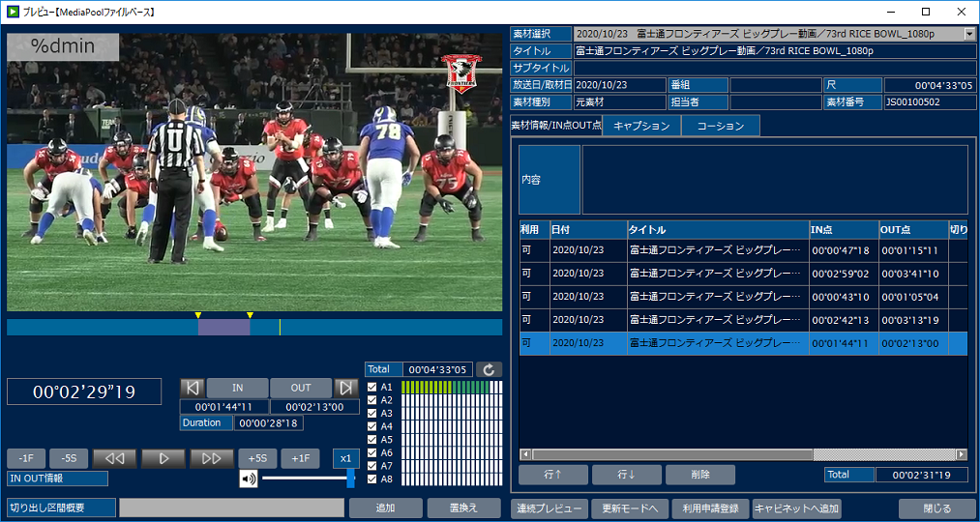This screenshot has height=522, width=980.
Task: Click the 追加 button
Action: click(x=385, y=507)
